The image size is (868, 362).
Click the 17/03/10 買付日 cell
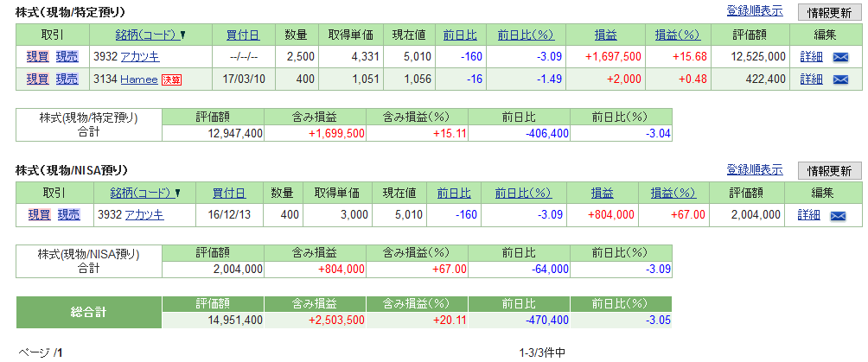tap(243, 79)
